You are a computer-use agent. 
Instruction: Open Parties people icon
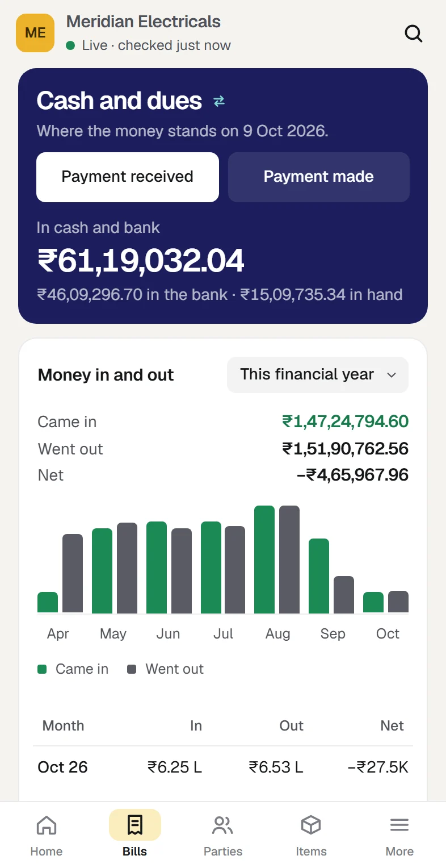point(222,825)
